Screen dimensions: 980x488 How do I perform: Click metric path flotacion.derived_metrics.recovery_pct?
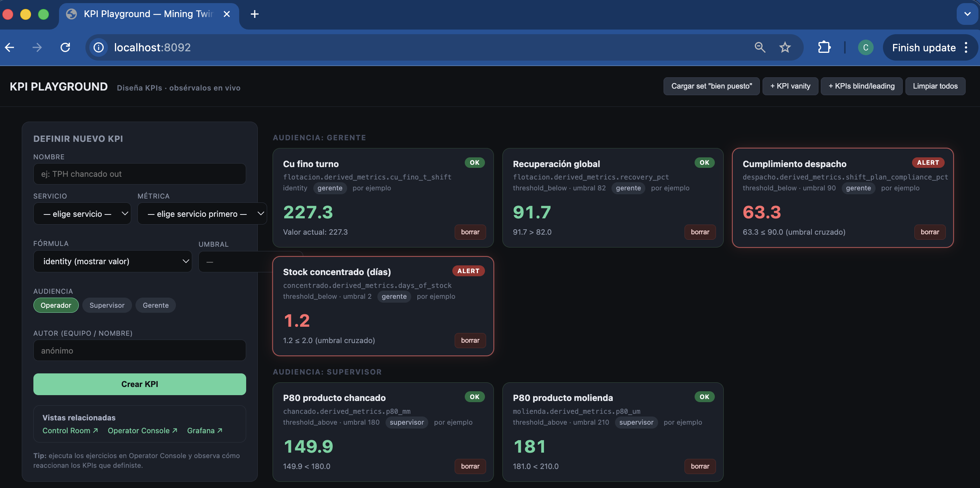591,177
